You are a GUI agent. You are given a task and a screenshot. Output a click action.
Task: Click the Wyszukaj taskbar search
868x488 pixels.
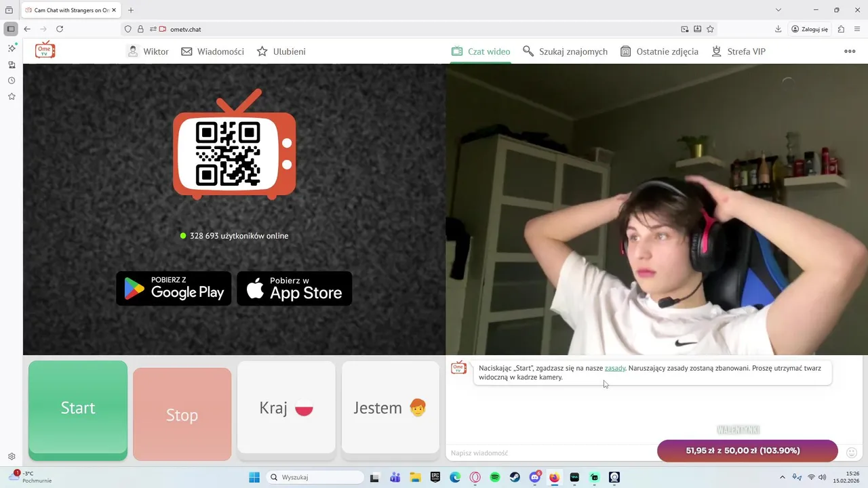click(x=315, y=477)
